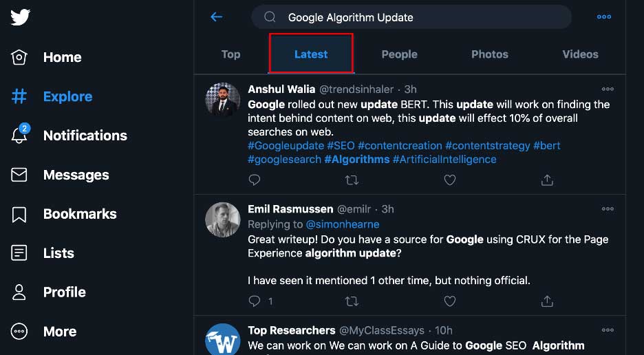Click the Home label in sidebar
The width and height of the screenshot is (644, 355).
tap(63, 57)
